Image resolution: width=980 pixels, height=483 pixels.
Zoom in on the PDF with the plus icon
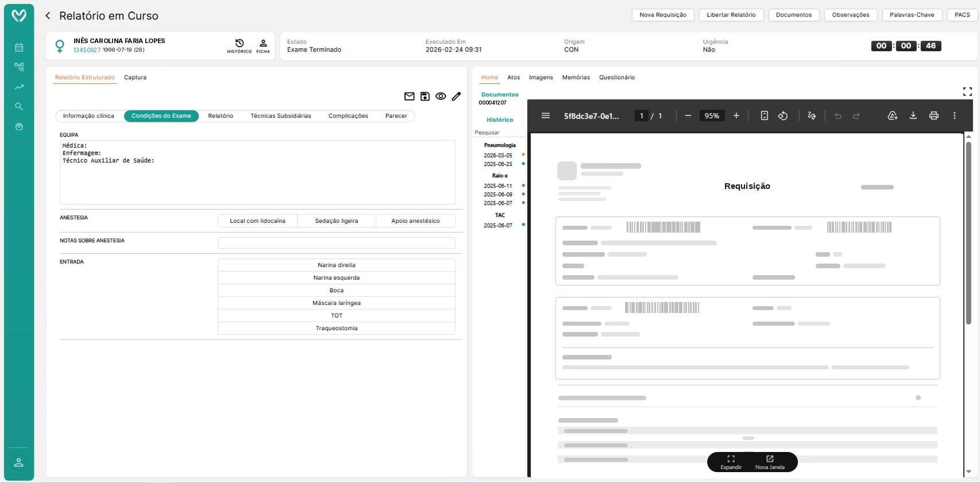(736, 115)
